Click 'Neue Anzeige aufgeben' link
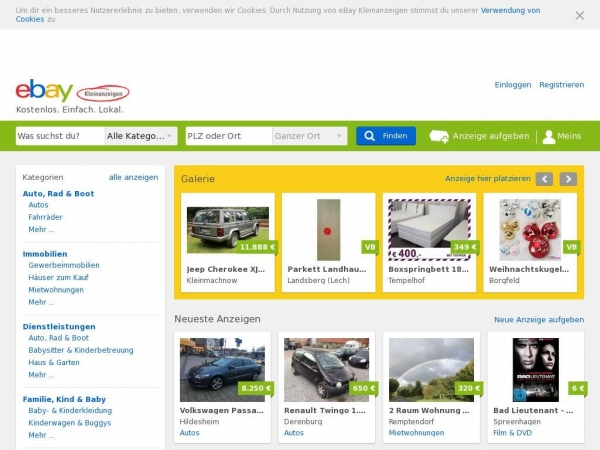The image size is (600, 450). pos(539,320)
